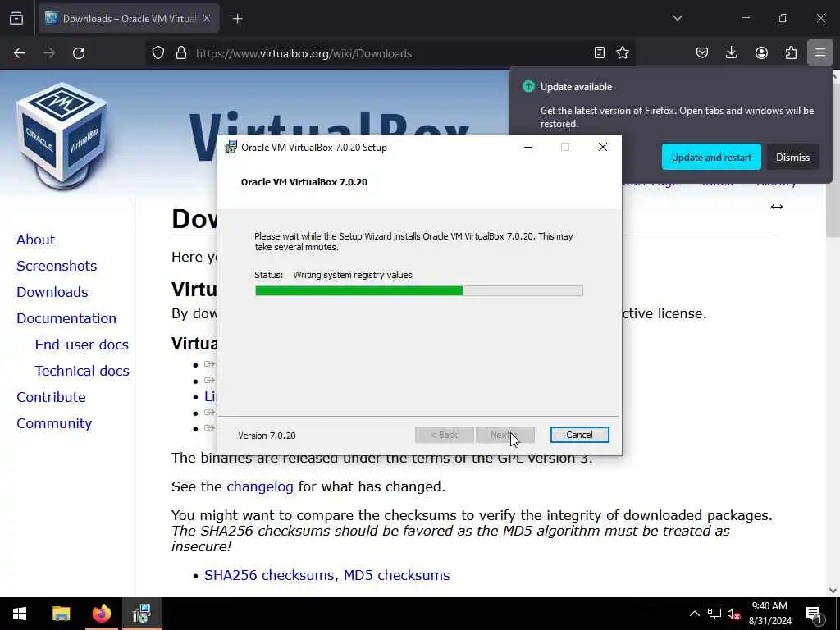This screenshot has width=840, height=630.
Task: Click the VirtualBox installer taskbar icon
Action: 141,614
